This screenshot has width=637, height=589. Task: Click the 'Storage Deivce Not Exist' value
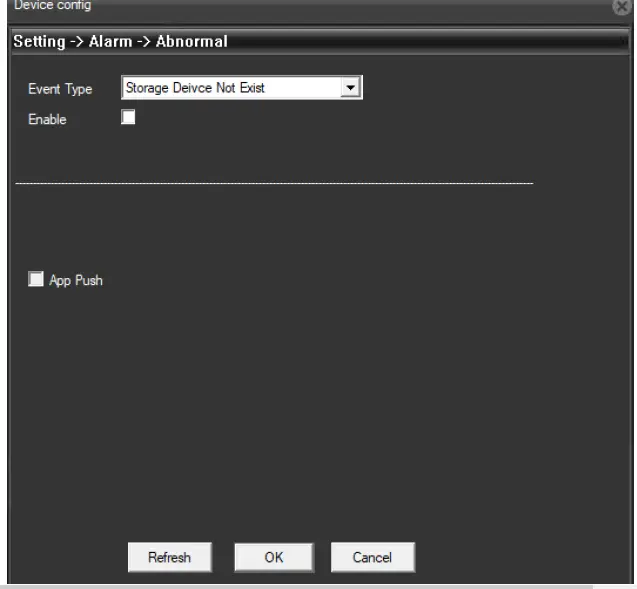[x=195, y=88]
